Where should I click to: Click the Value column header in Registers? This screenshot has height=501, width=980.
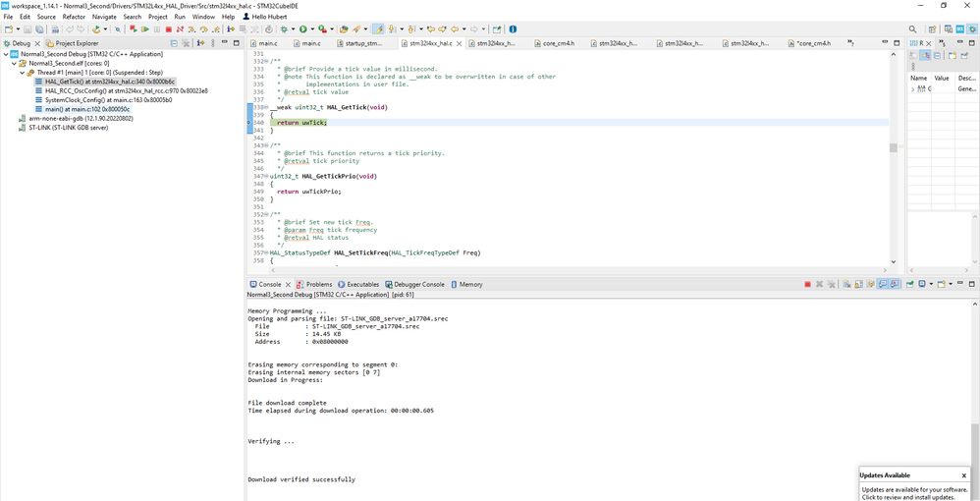942,79
